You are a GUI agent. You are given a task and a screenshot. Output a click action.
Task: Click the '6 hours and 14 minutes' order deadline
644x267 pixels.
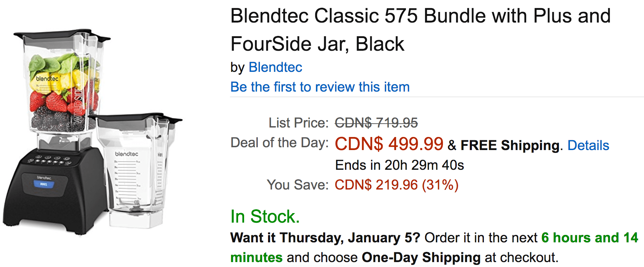point(434,248)
